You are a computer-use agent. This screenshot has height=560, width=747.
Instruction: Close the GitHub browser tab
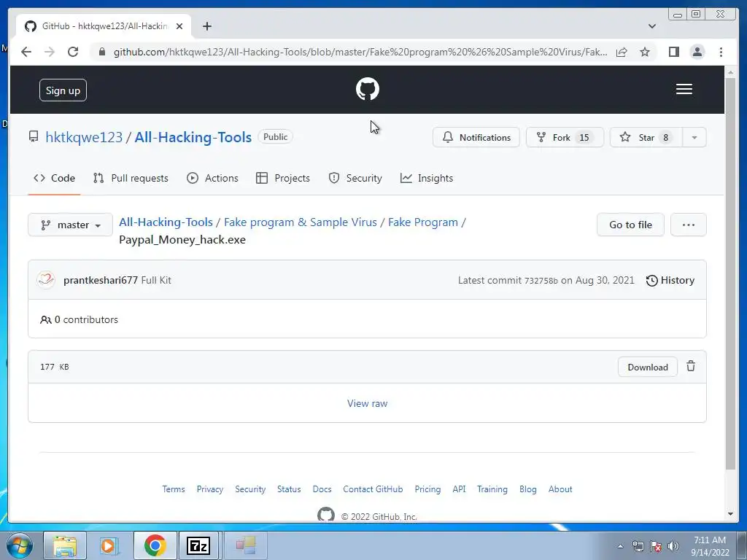[x=179, y=26]
